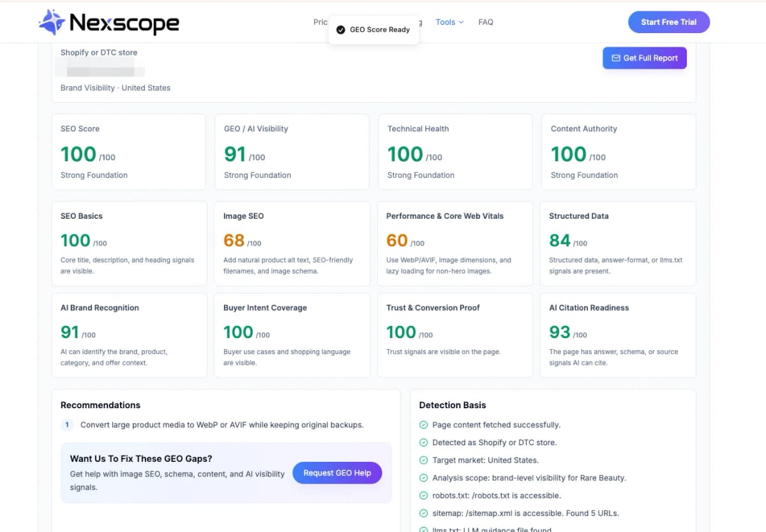Viewport: 766px width, 532px height.
Task: Click Want Us To Fix These GEO Gaps heading
Action: pyautogui.click(x=141, y=459)
